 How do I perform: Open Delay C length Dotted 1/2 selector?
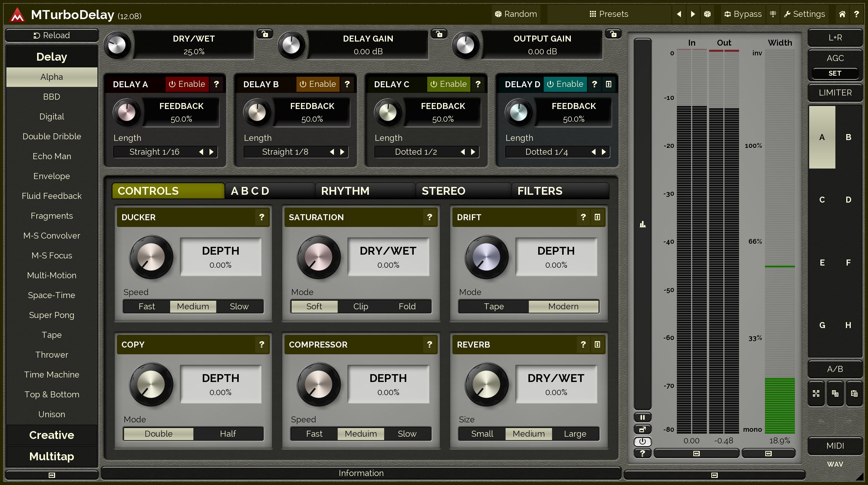tap(416, 152)
